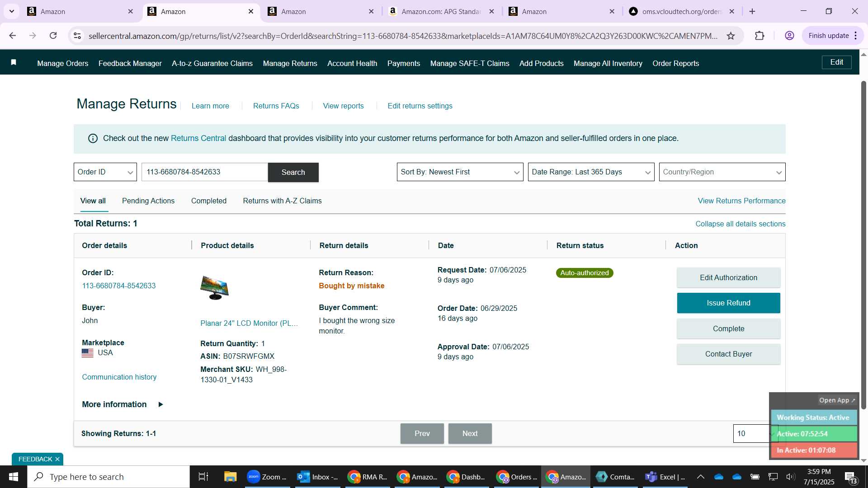Open Communication history link
868x488 pixels.
pos(119,377)
